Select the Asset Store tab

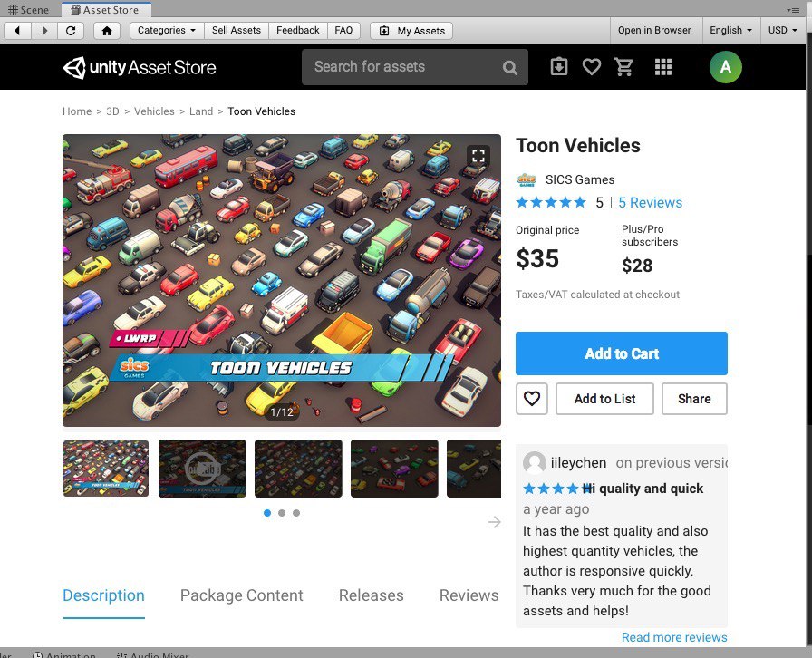click(106, 10)
